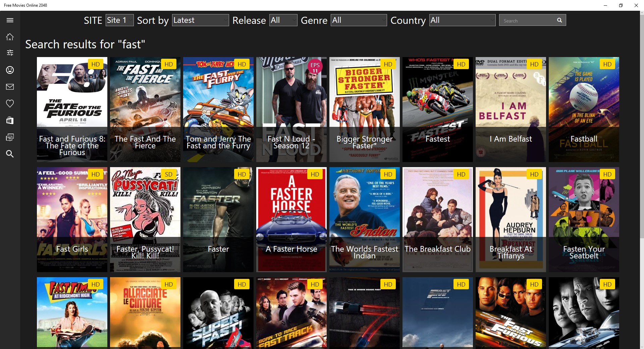Expand the SITE dropdown showing Site 1
Screen dimensions: 644x349
120,20
